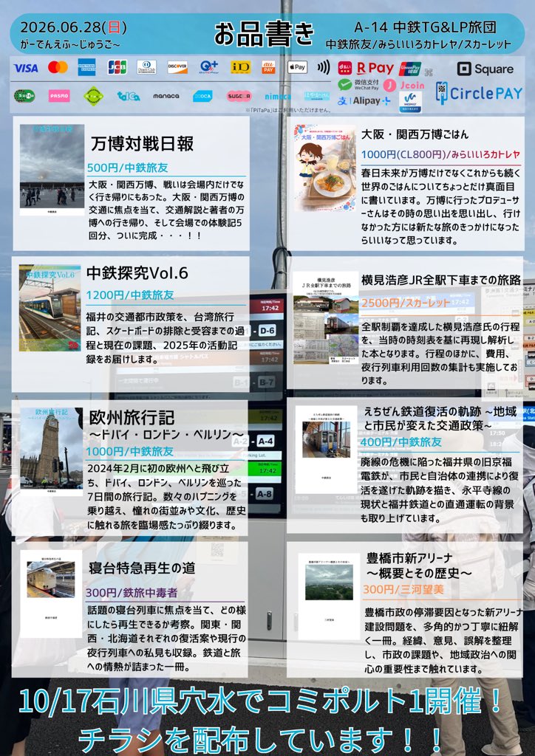The image size is (535, 756).
Task: Click the d払い payment logo
Action: coord(345,68)
